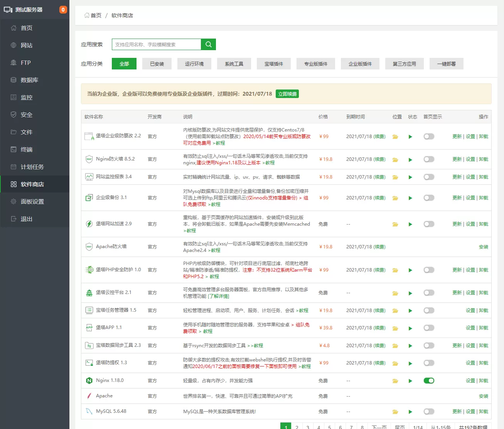Disable the homepage display toggle for Nginx 1.18.0
The width and height of the screenshot is (504, 429).
pos(429,380)
